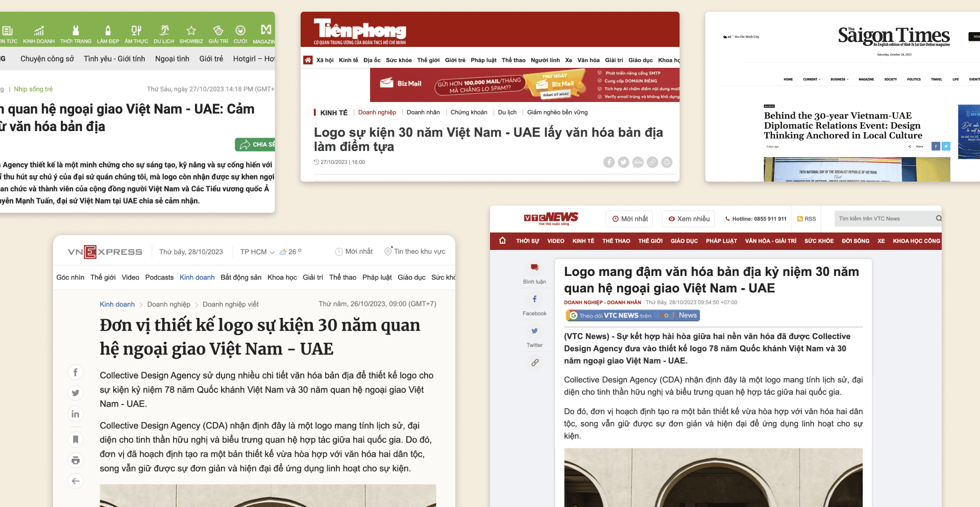Click Saigon Times article photo
This screenshot has width=980, height=507.
click(x=857, y=169)
